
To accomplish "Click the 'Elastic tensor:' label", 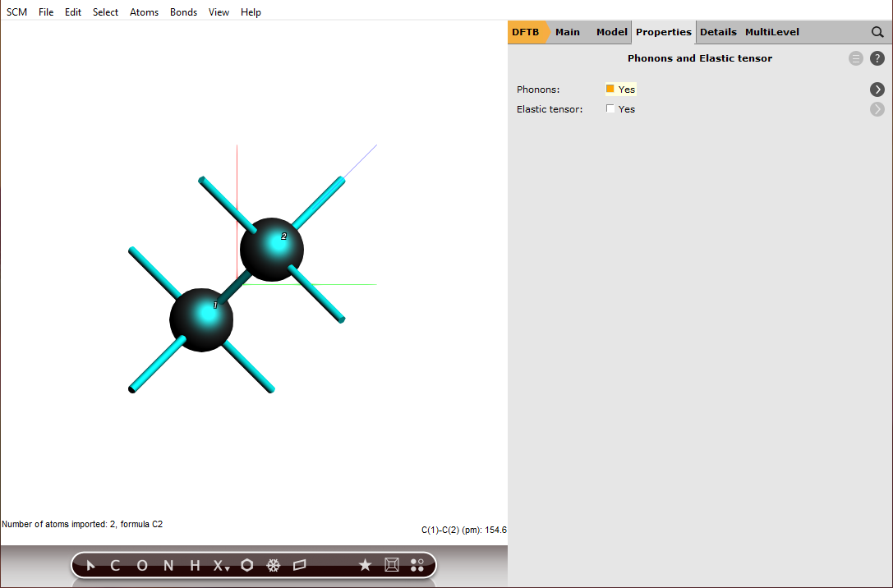I will (550, 109).
